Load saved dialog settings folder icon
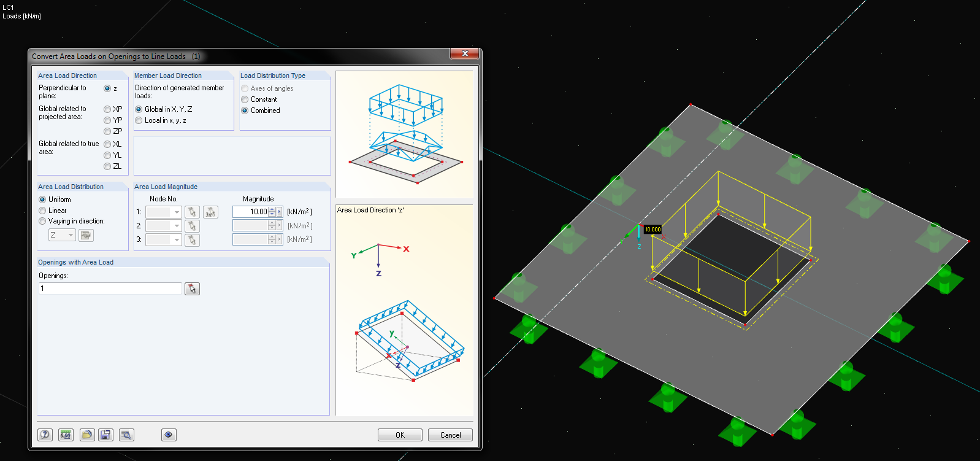The width and height of the screenshot is (980, 461). tap(86, 435)
